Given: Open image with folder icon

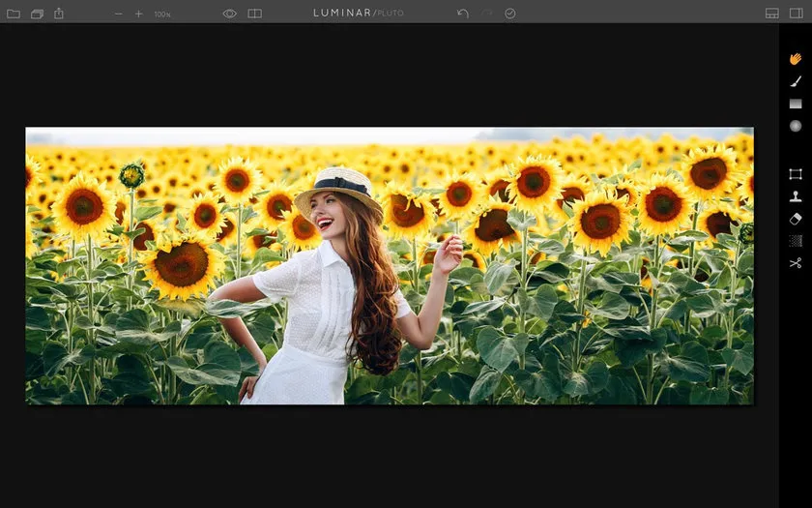Looking at the screenshot, I should tap(14, 14).
